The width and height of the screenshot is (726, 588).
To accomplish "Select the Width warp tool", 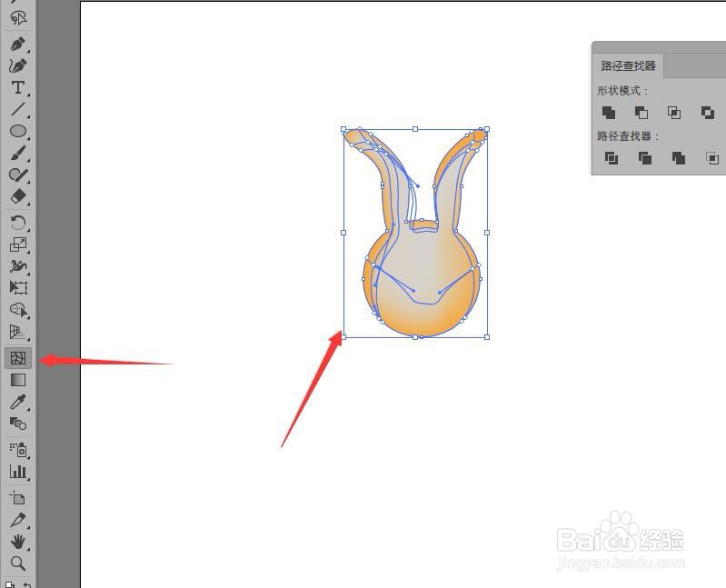I will point(18,266).
